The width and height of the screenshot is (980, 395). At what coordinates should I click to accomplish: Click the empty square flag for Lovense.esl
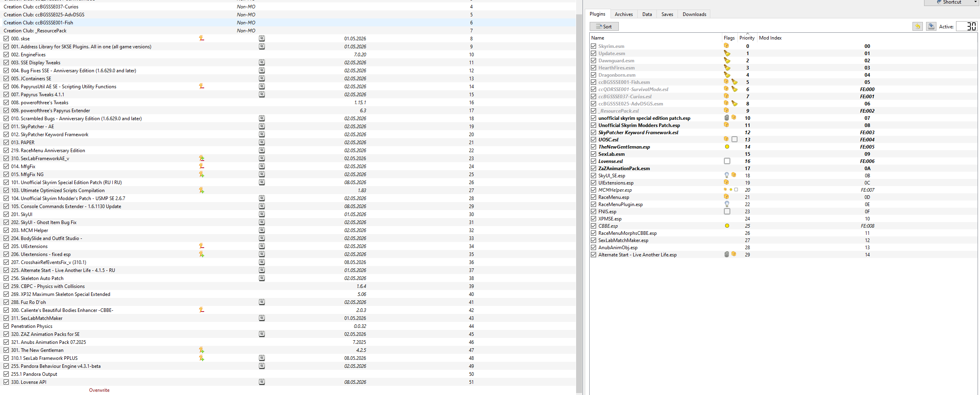pyautogui.click(x=727, y=161)
